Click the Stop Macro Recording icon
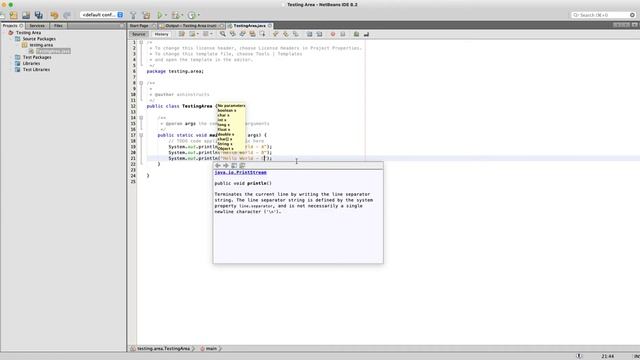 342,34
